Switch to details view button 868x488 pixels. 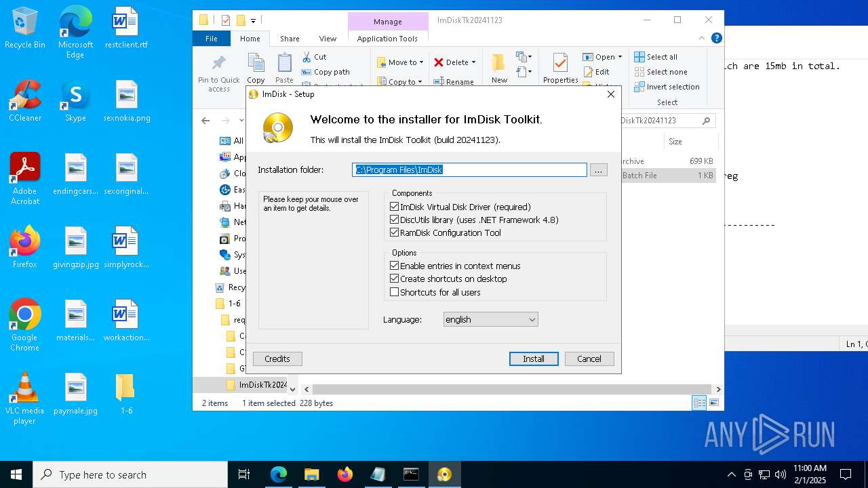tap(699, 403)
